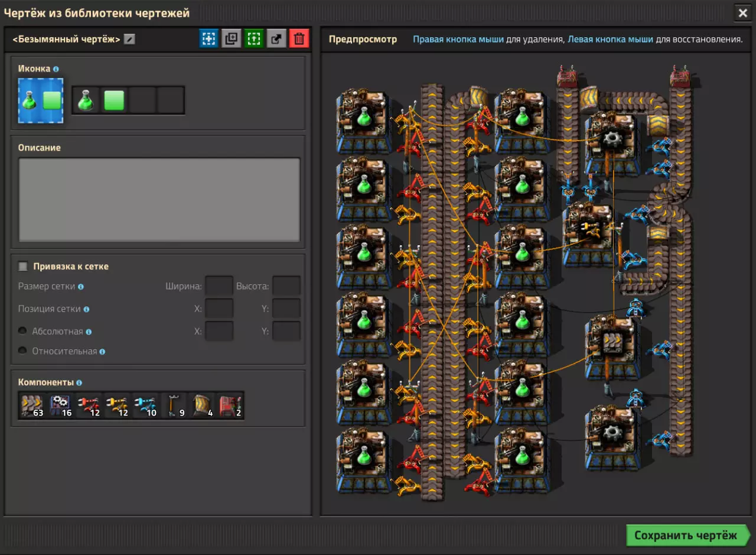Viewport: 756px width, 555px height.
Task: Click the pencil icon to rename the blueprint
Action: point(129,40)
